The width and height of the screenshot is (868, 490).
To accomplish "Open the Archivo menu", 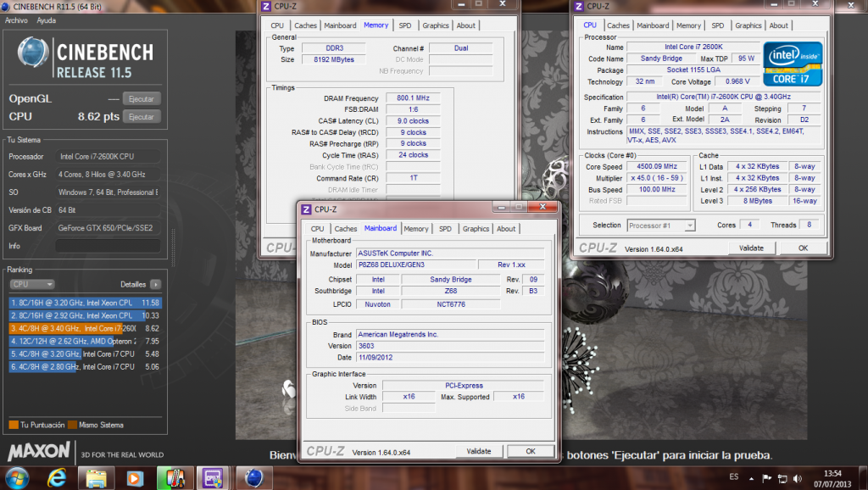I will [16, 20].
